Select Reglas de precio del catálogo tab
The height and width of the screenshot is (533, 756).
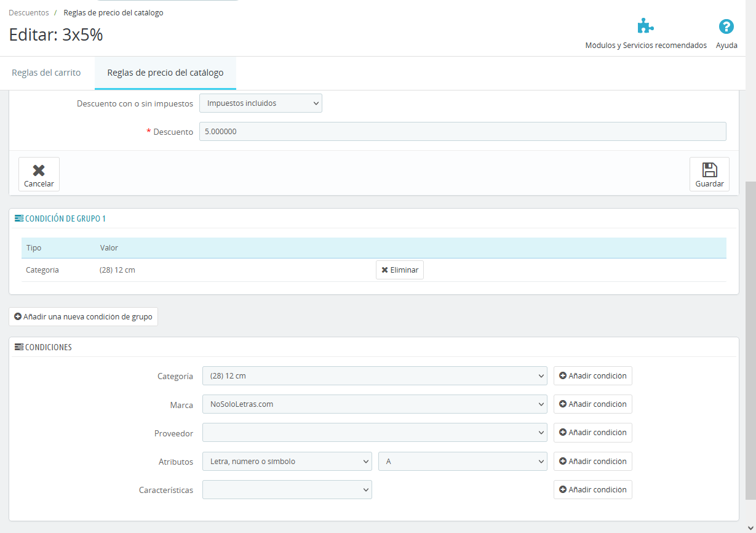click(165, 73)
